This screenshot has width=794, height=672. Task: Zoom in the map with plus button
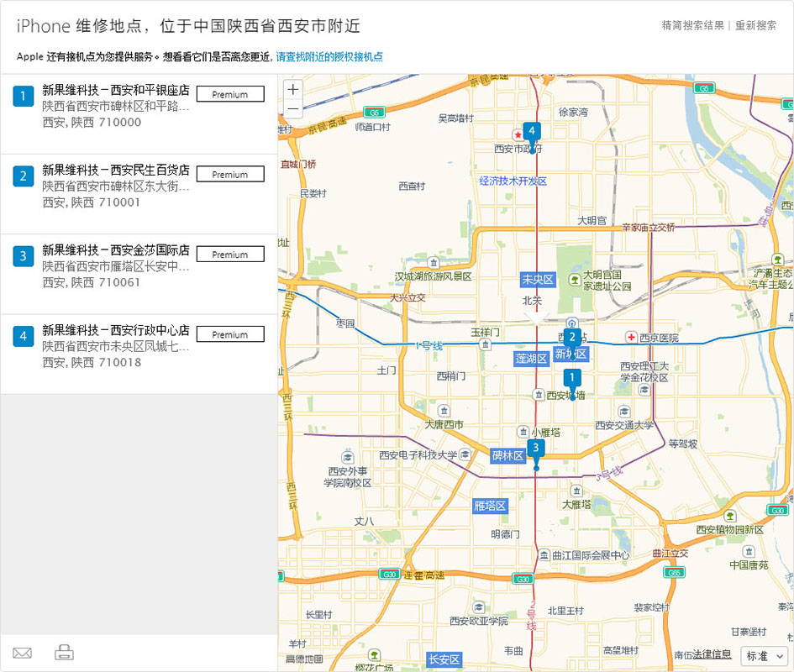click(x=292, y=90)
